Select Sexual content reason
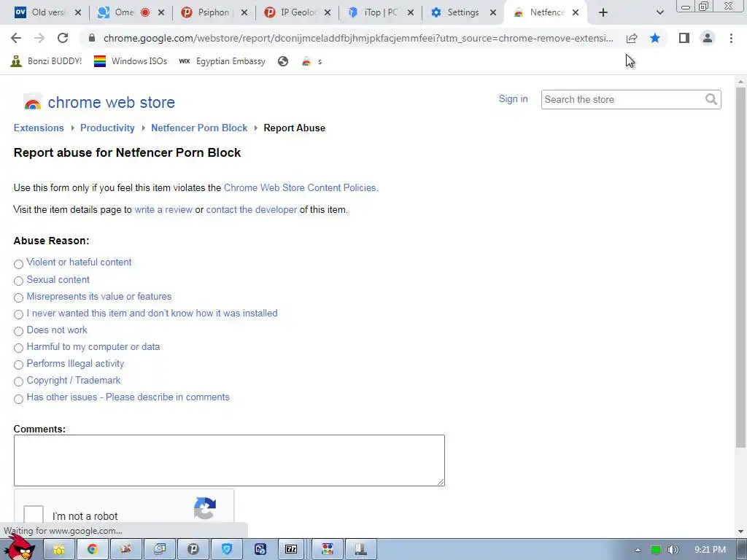The width and height of the screenshot is (747, 560). pos(18,281)
